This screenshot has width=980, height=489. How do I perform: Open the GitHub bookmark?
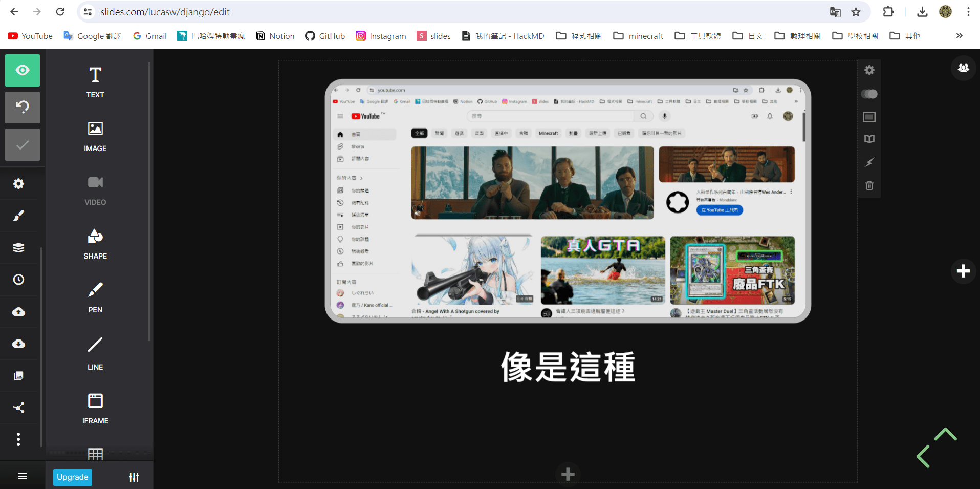pos(325,36)
